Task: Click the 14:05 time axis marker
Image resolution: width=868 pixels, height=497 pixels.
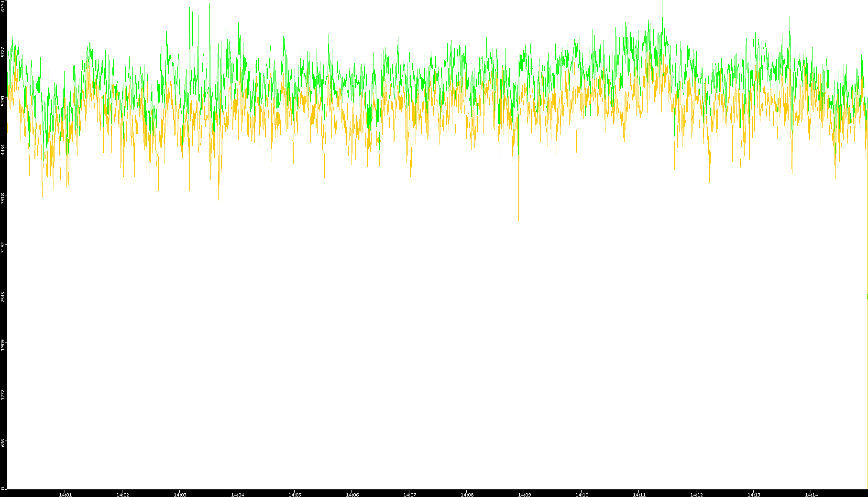Action: coord(295,494)
